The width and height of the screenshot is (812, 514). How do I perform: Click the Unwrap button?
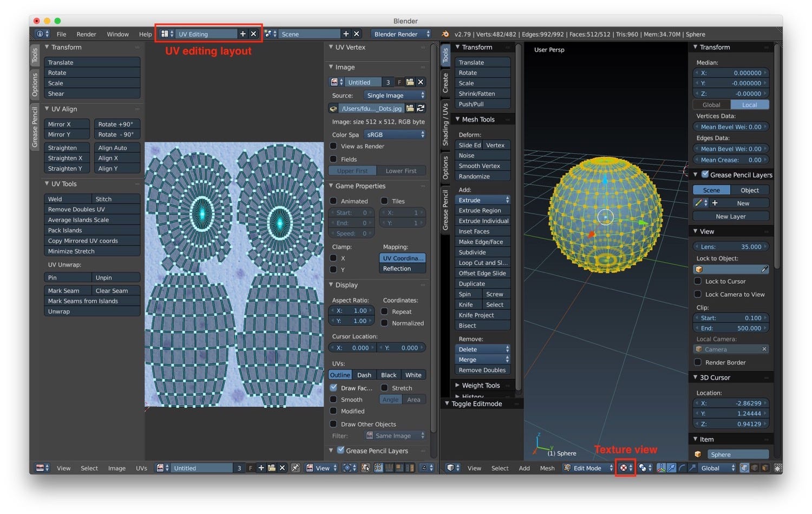point(92,311)
